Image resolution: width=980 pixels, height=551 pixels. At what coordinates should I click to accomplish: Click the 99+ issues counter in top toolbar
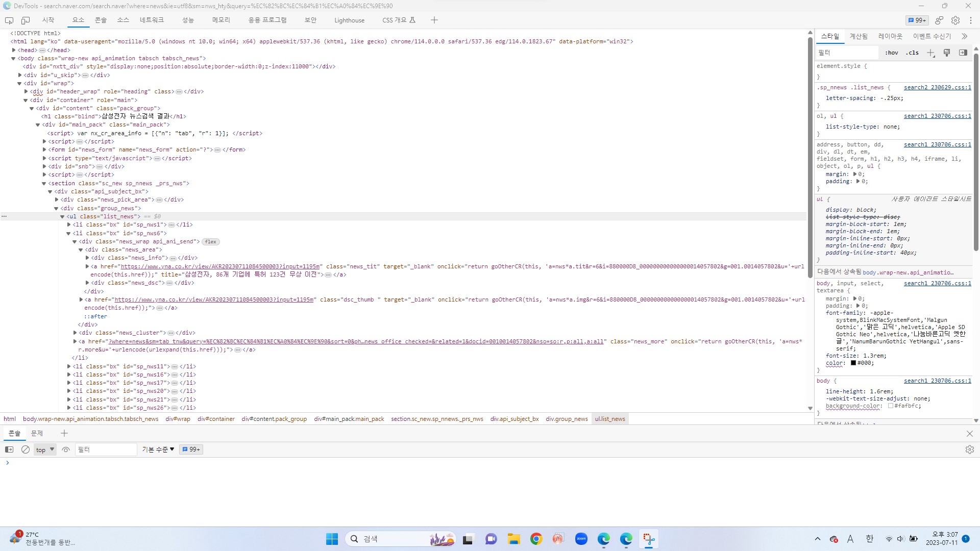[917, 20]
